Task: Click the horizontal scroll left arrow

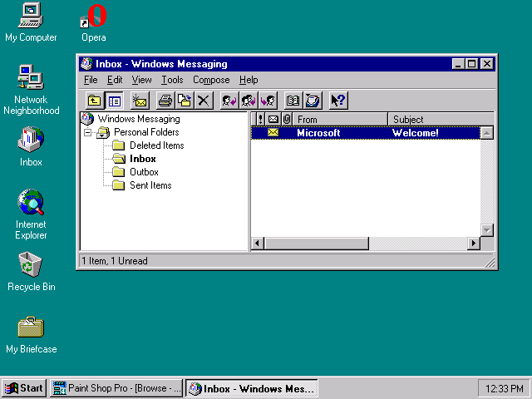Action: tap(257, 244)
